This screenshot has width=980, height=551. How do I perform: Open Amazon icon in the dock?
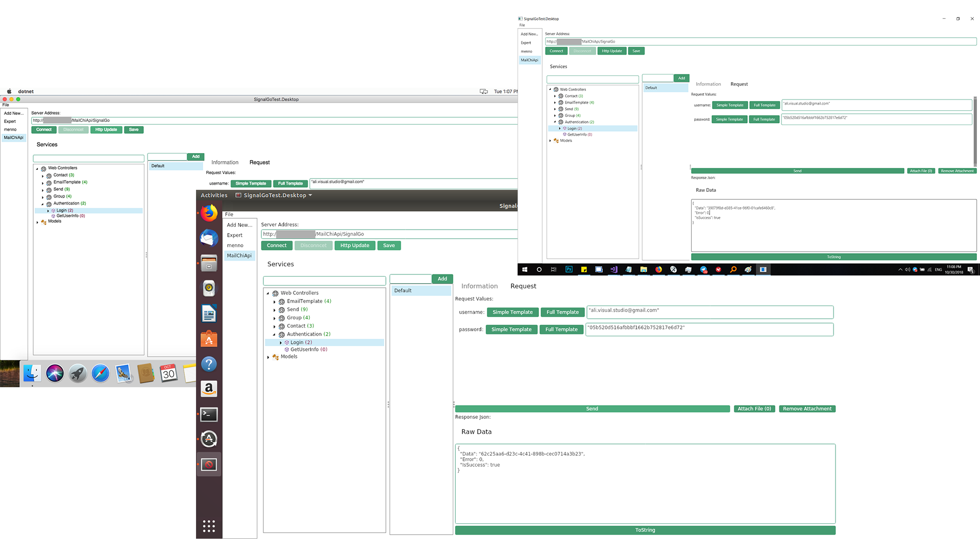coord(209,389)
